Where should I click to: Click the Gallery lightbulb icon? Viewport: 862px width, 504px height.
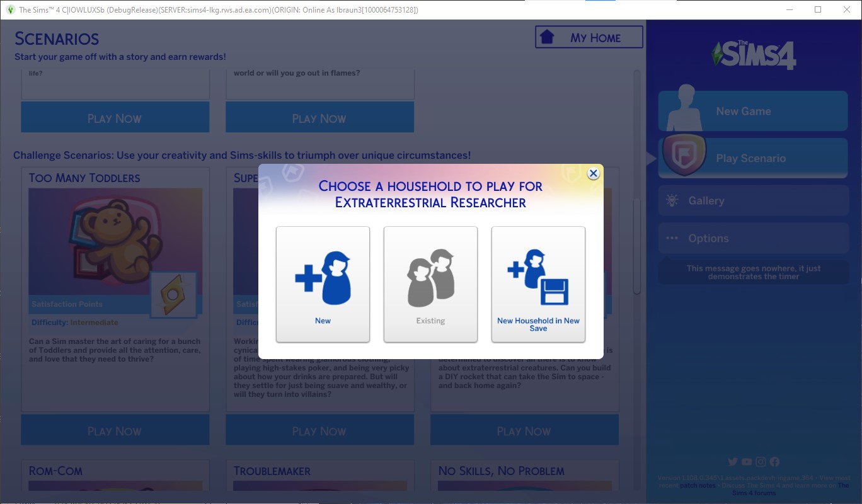672,200
